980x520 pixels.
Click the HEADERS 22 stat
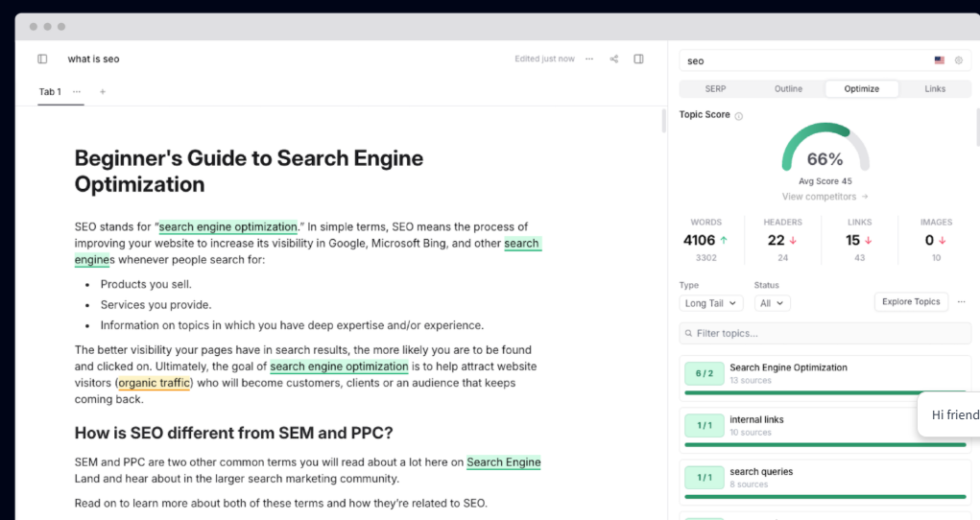click(782, 240)
